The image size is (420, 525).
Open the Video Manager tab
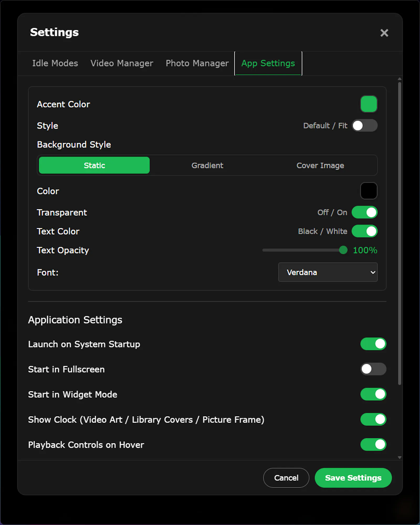[x=122, y=63]
